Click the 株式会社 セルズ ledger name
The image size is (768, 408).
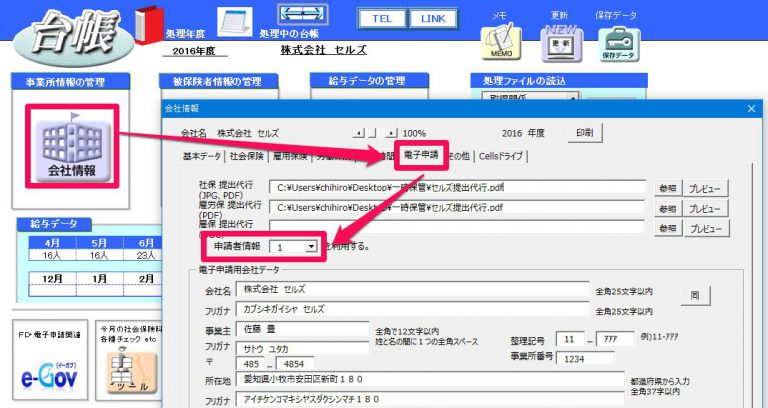tap(323, 49)
